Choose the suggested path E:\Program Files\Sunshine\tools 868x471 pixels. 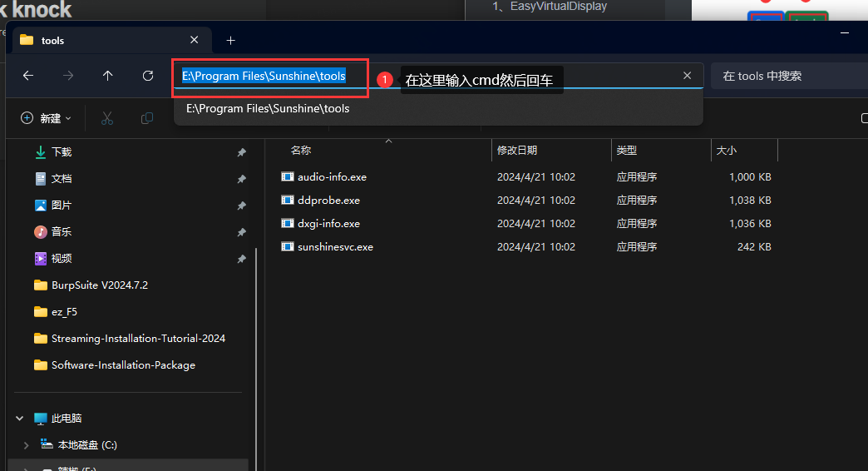pyautogui.click(x=438, y=109)
